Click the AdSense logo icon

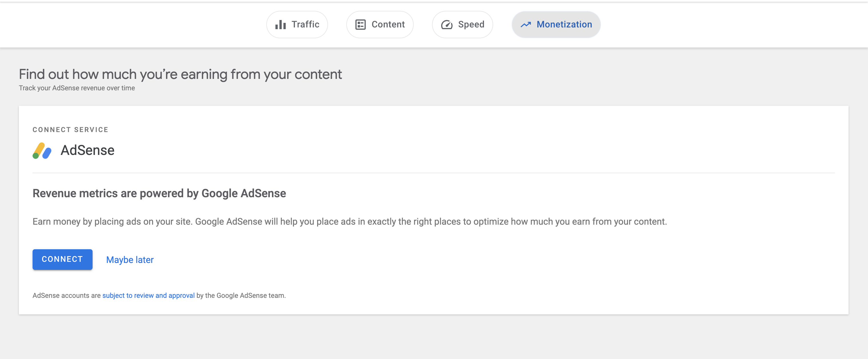coord(42,150)
